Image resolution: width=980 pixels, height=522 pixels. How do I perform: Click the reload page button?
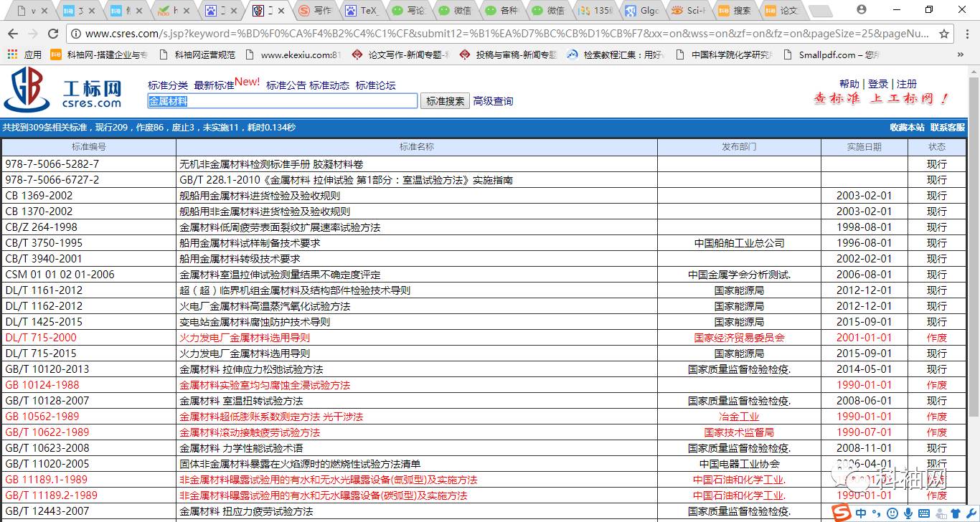(52, 34)
